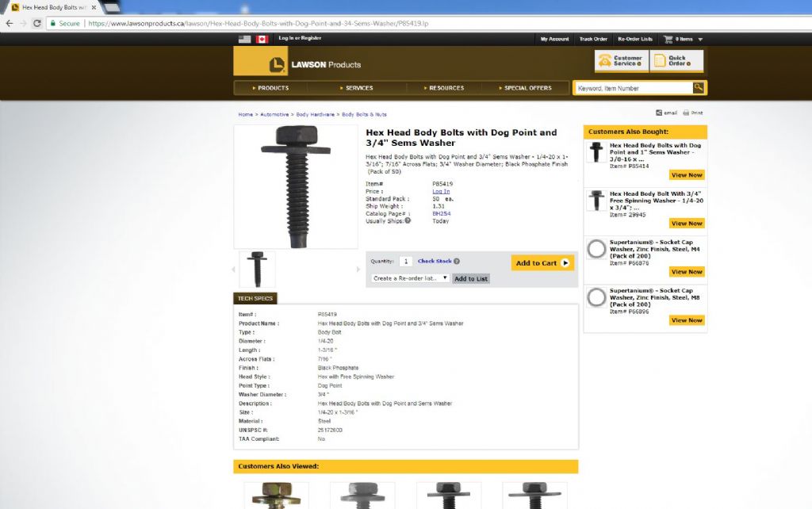This screenshot has height=509, width=812.
Task: Select the small bolt thumbnail
Action: pos(258,270)
